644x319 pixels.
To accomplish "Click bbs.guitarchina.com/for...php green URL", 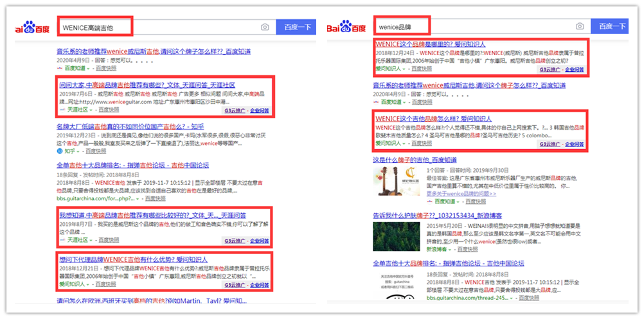I will point(95,198).
